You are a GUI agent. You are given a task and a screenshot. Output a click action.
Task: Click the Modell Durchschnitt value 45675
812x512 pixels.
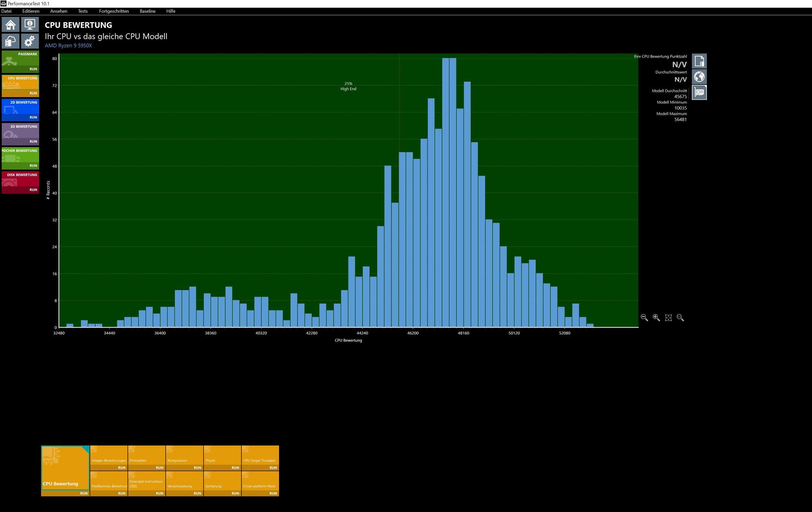[x=680, y=97]
